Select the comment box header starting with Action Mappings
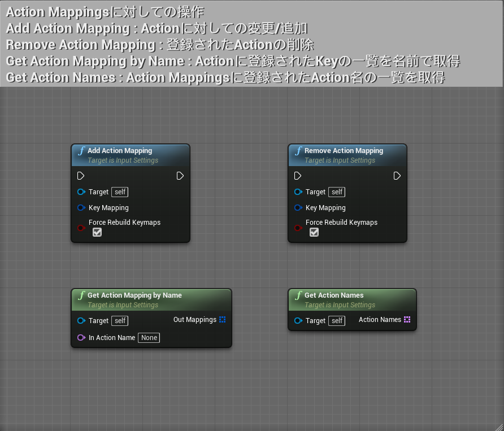This screenshot has height=431, width=504. pos(251,43)
